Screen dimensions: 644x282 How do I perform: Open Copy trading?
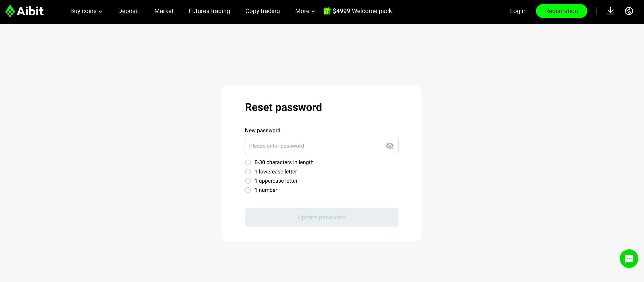click(x=262, y=11)
